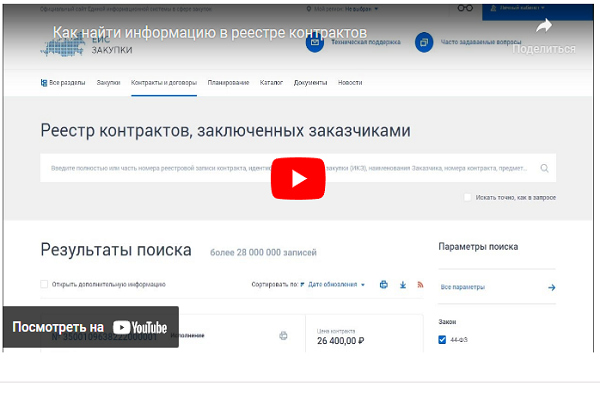Click the RSS feed icon
This screenshot has width=600, height=408.
420,285
